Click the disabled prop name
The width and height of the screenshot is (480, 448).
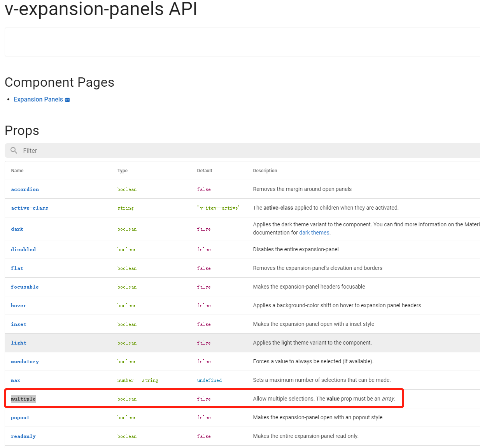23,250
